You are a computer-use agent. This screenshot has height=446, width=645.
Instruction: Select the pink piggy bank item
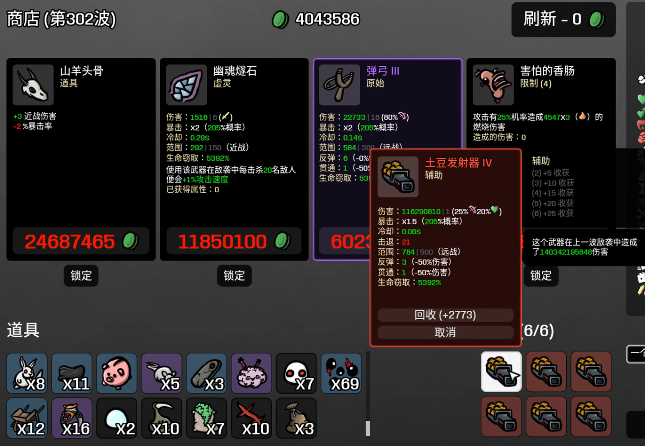[117, 373]
